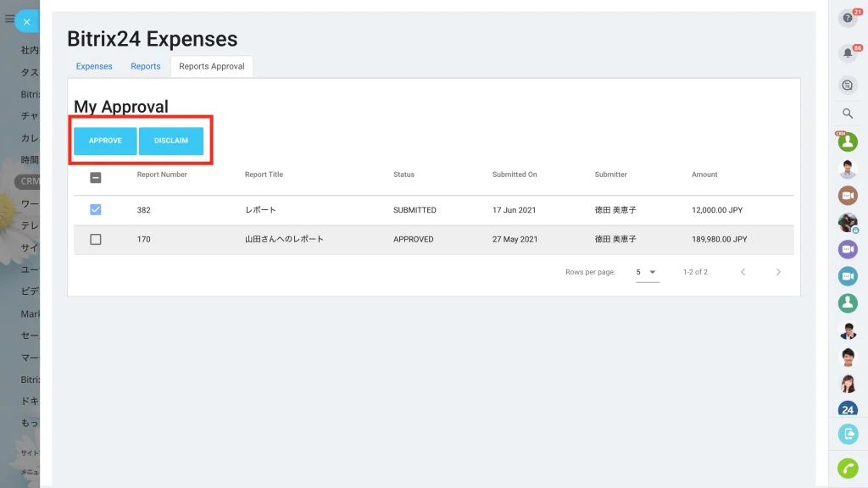Click the amount 12,000.00 JPY
This screenshot has height=488, width=868.
click(717, 210)
